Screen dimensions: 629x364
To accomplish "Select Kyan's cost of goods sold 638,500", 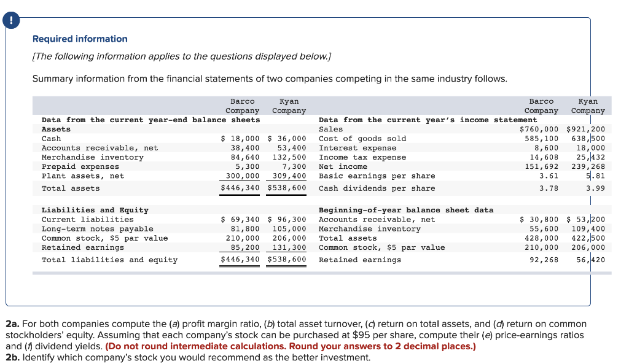I will pyautogui.click(x=588, y=138).
